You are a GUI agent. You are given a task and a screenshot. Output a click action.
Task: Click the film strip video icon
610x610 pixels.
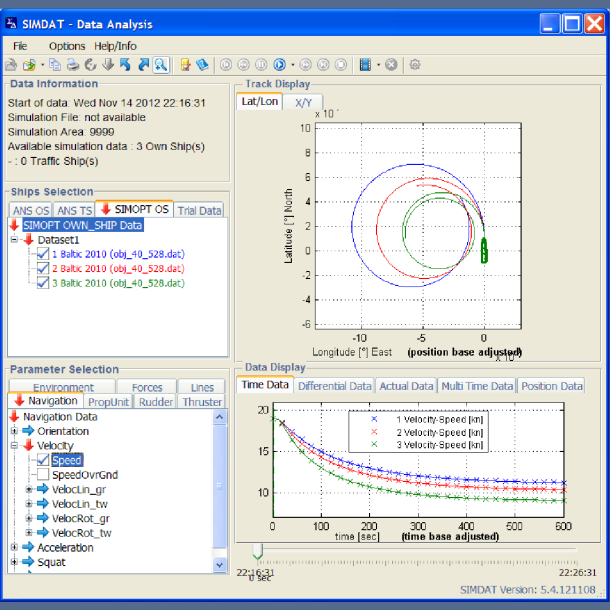(x=365, y=65)
